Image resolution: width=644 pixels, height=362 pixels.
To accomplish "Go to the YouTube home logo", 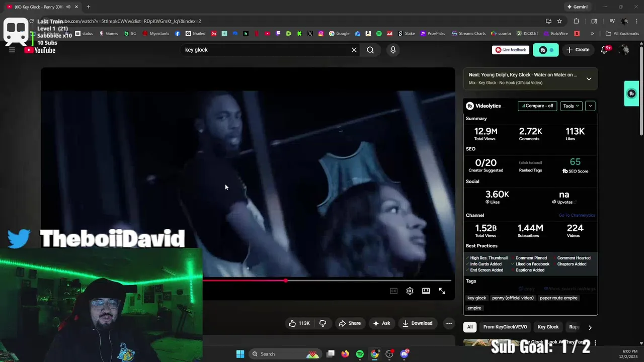I will 40,50.
